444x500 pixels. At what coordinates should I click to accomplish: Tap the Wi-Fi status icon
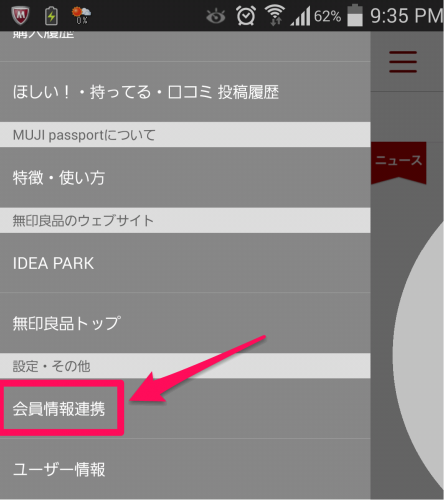point(275,15)
